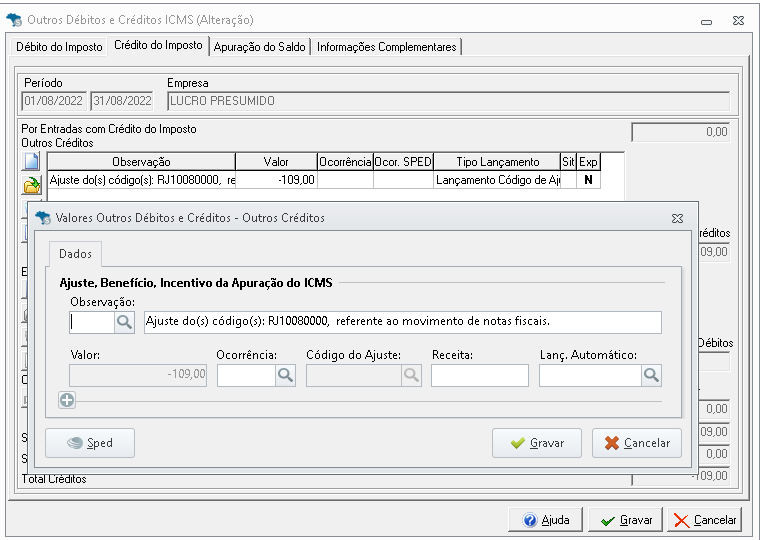
Task: Select the Dados tab in the dialog
Action: (75, 254)
